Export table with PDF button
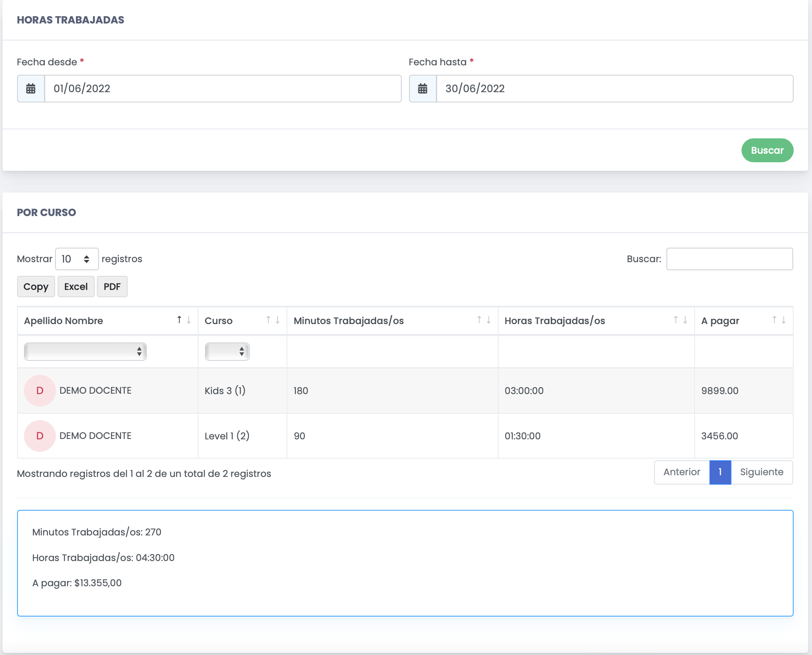This screenshot has width=812, height=655. pos(112,287)
